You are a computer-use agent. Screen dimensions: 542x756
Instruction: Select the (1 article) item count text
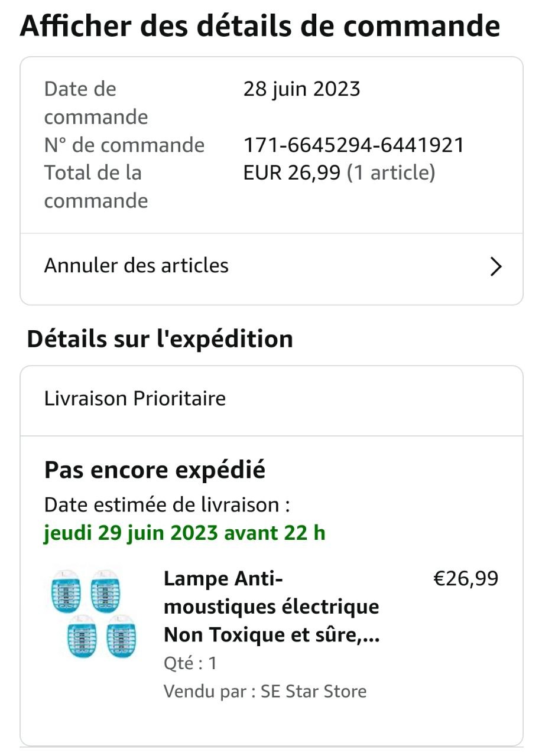tap(391, 173)
